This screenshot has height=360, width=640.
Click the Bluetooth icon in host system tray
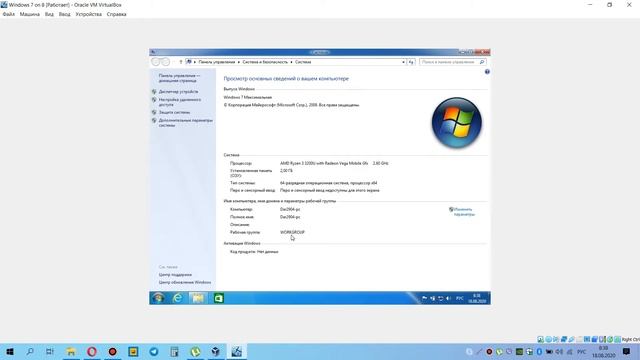pos(539,351)
